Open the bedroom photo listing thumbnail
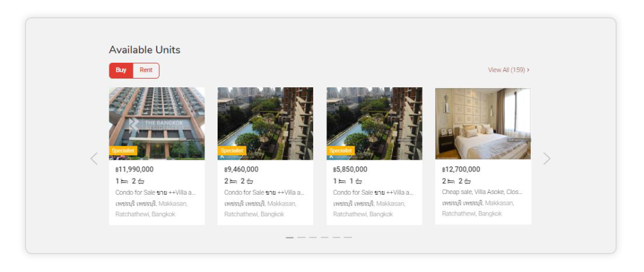The width and height of the screenshot is (644, 272). [x=483, y=124]
